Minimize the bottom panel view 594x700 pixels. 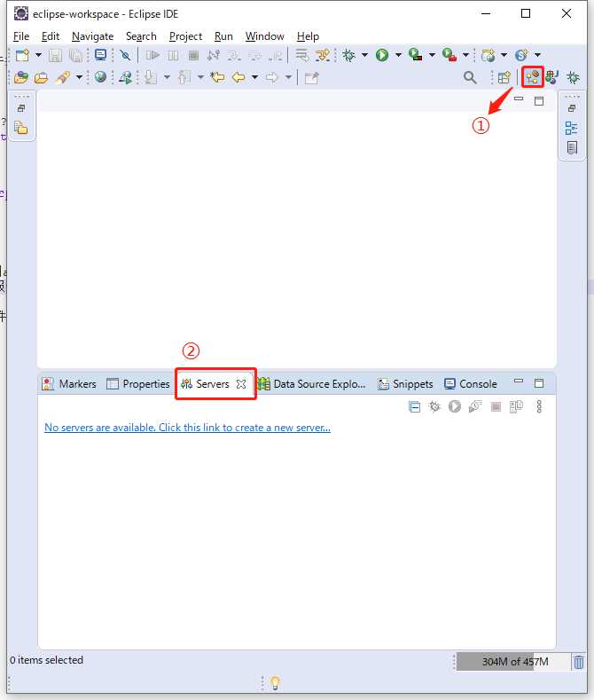(x=518, y=381)
